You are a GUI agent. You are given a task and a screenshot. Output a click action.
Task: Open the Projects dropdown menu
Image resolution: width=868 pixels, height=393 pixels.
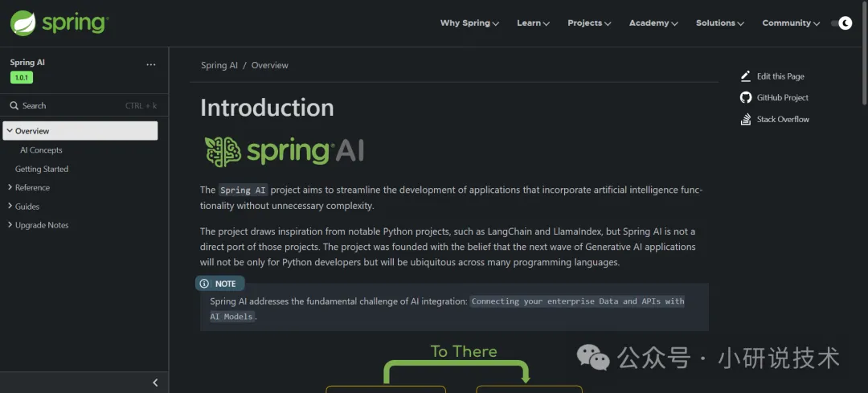(x=589, y=23)
